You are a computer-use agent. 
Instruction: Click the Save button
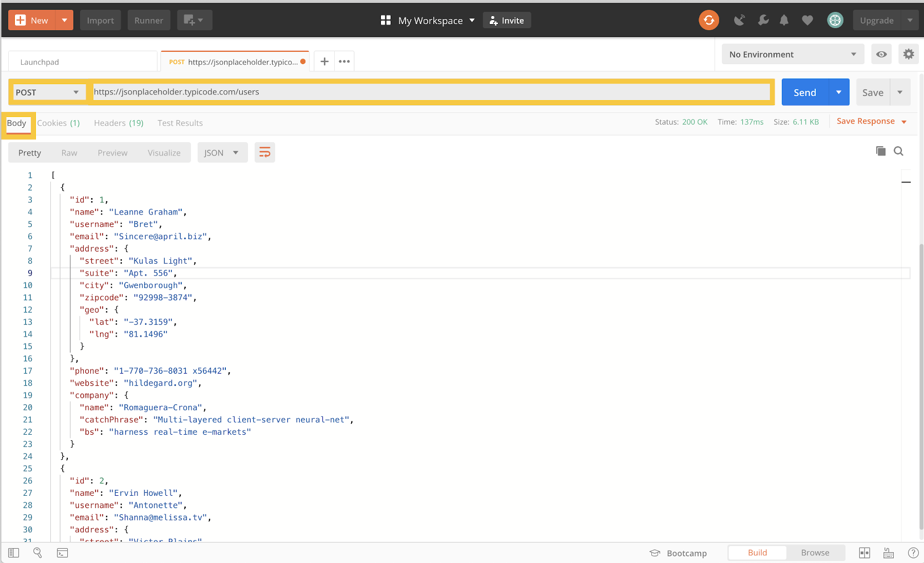click(x=873, y=92)
